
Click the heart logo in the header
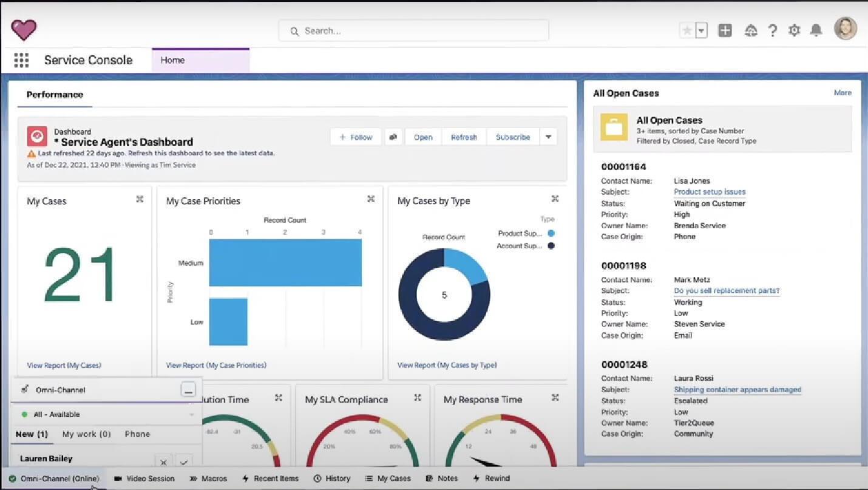click(x=24, y=30)
